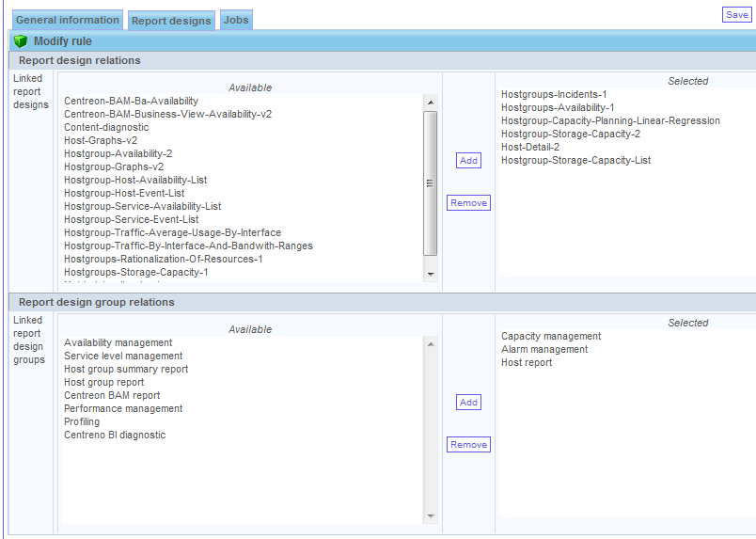Select Hostgroups-Incidents-1 in Selected list
The height and width of the screenshot is (539, 756).
pyautogui.click(x=554, y=94)
